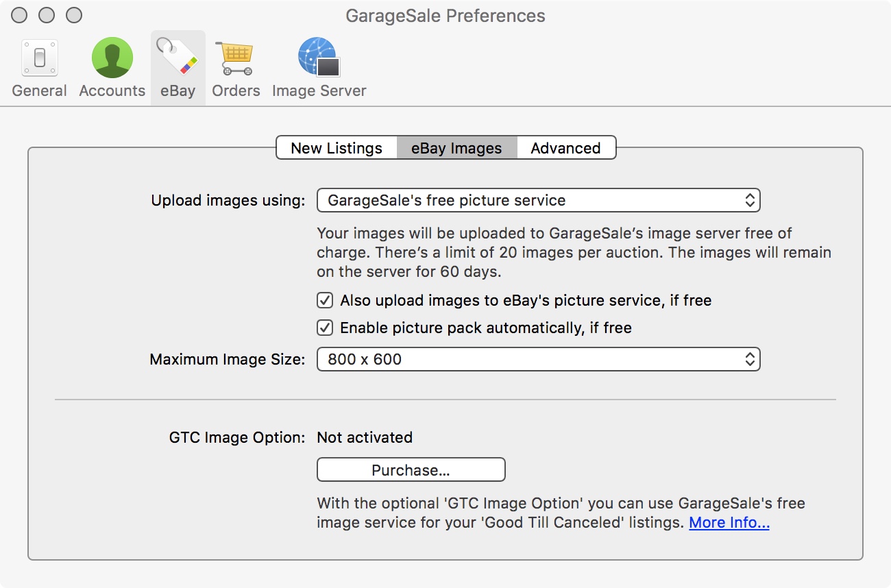Viewport: 891px width, 588px height.
Task: Click the Upload images using label
Action: point(228,201)
